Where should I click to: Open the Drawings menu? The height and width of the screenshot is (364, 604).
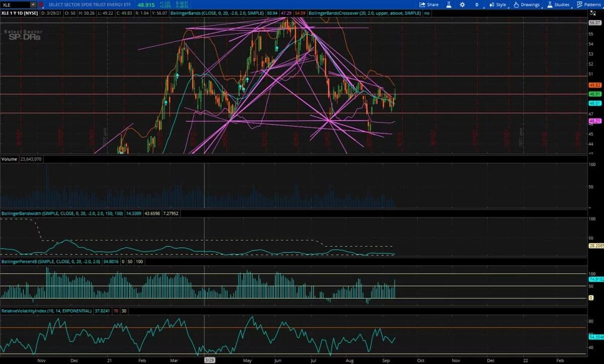click(527, 5)
